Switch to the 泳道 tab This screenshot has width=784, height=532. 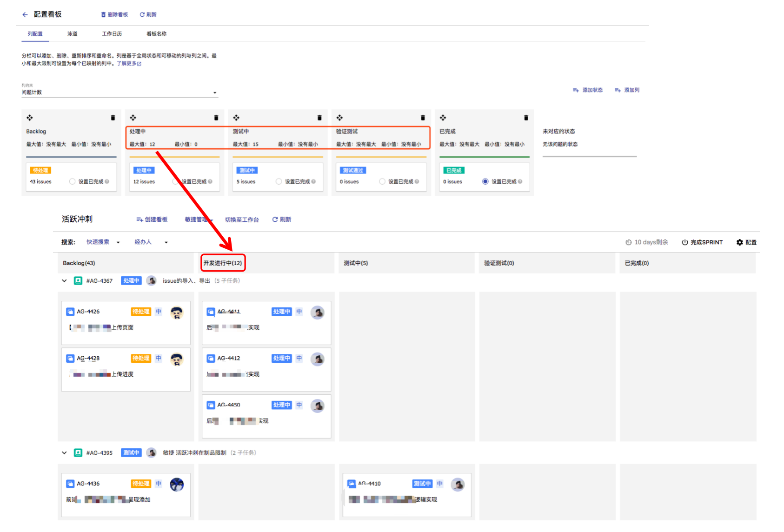pos(72,34)
